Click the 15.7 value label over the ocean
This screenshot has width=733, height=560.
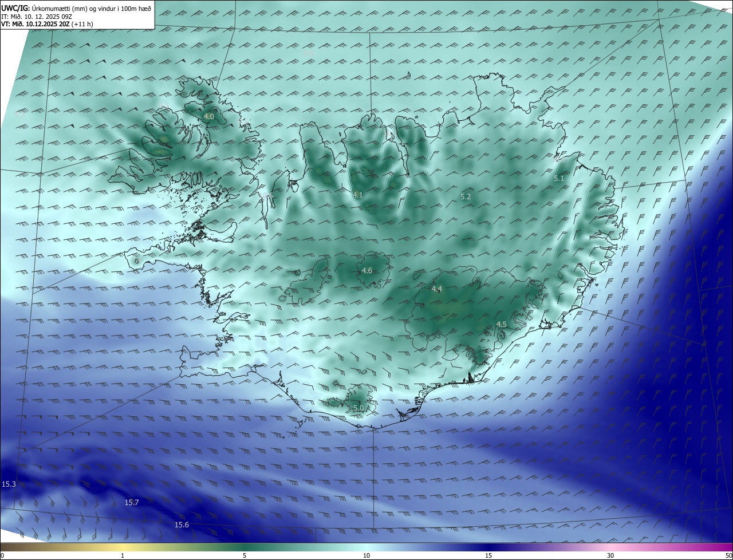click(132, 502)
